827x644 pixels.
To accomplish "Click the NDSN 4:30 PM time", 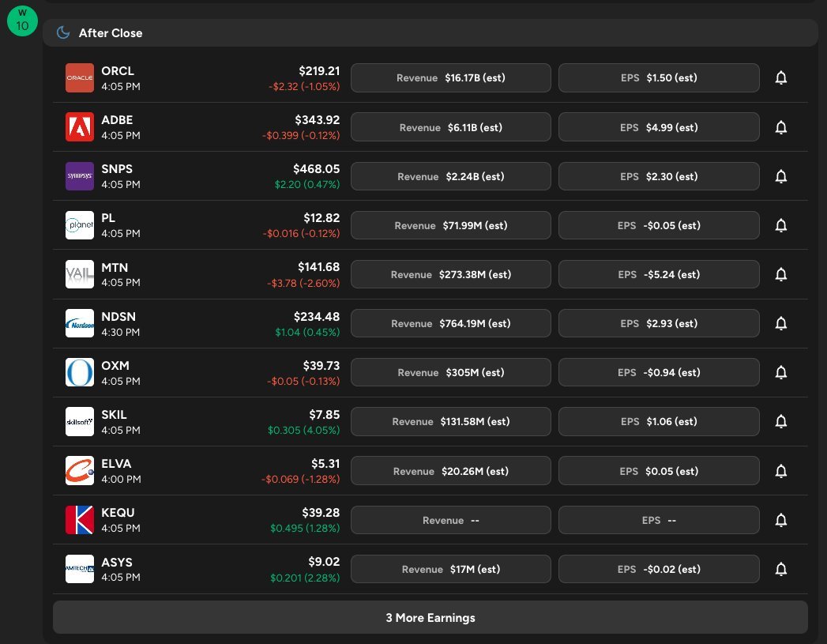I will pos(121,333).
